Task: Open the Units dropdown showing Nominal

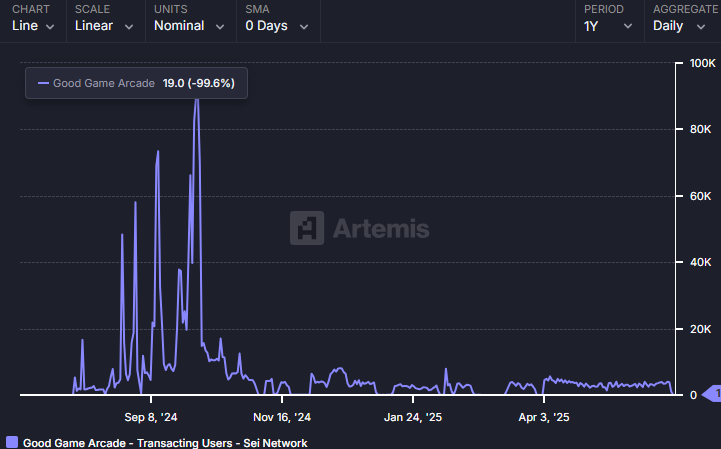Action: [189, 26]
